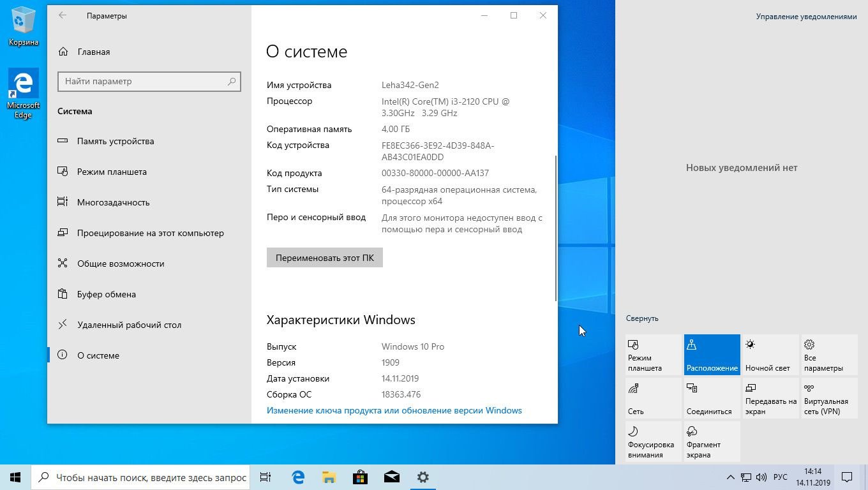
Task: Open File Explorer from taskbar
Action: (329, 477)
